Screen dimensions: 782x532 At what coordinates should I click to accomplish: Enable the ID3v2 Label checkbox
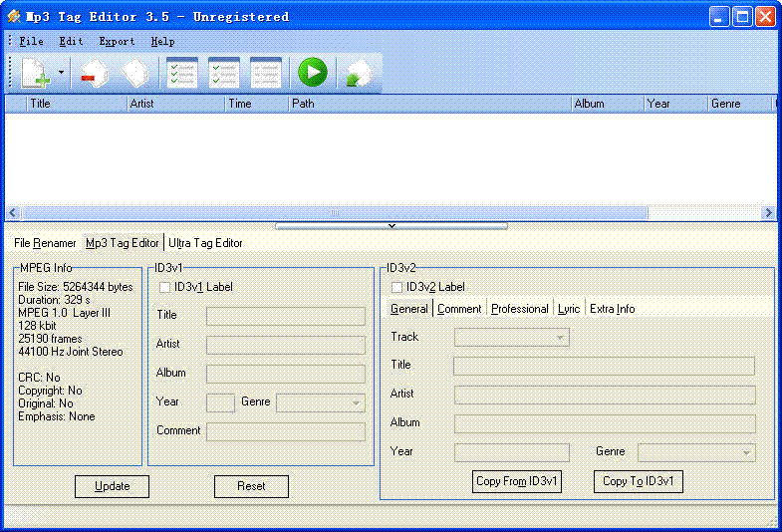tap(397, 287)
